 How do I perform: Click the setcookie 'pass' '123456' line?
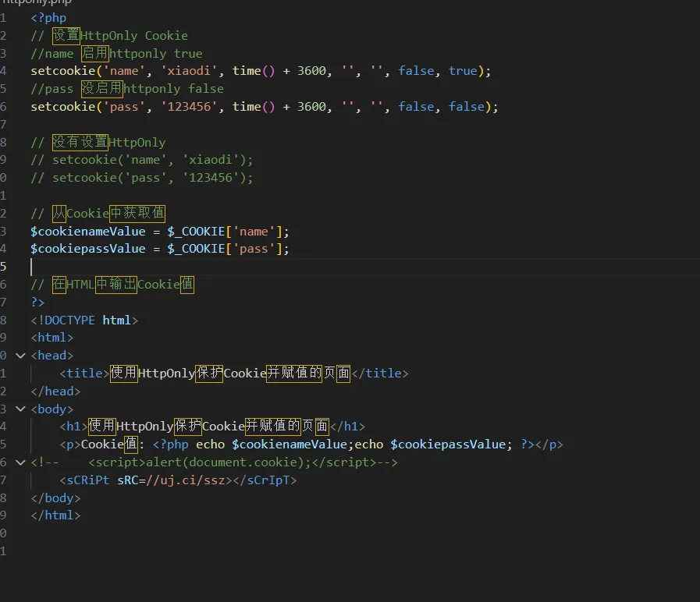tap(265, 107)
